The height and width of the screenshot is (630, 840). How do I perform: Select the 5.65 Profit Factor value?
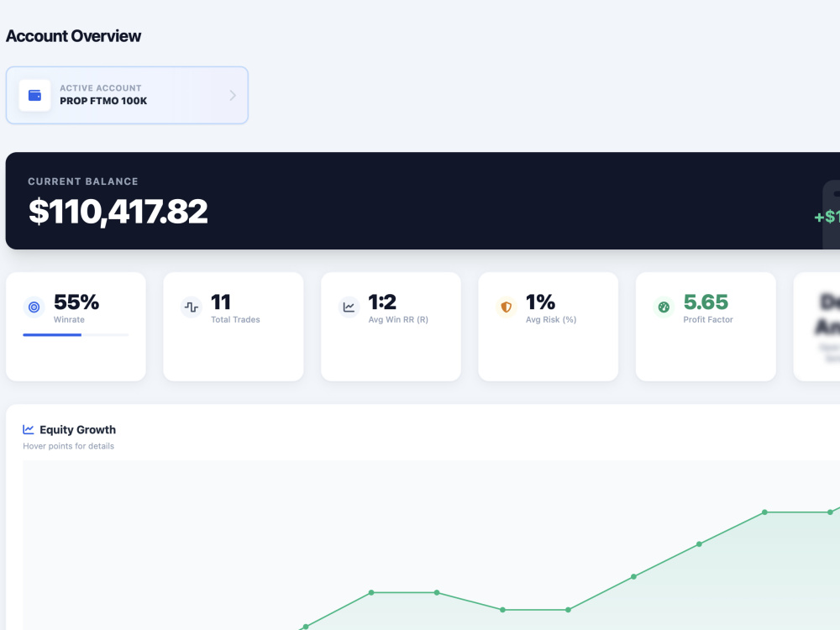coord(706,302)
